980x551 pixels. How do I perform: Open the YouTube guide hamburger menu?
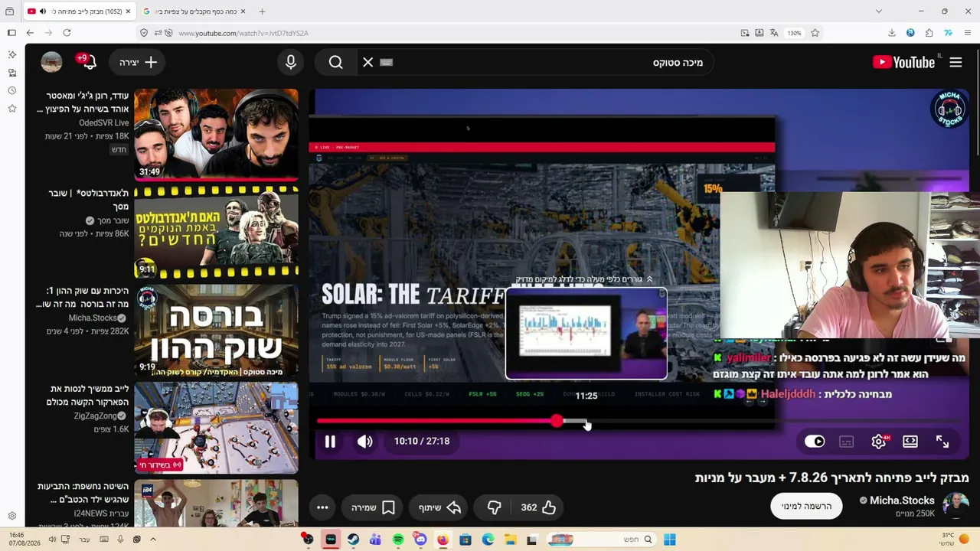tap(955, 62)
